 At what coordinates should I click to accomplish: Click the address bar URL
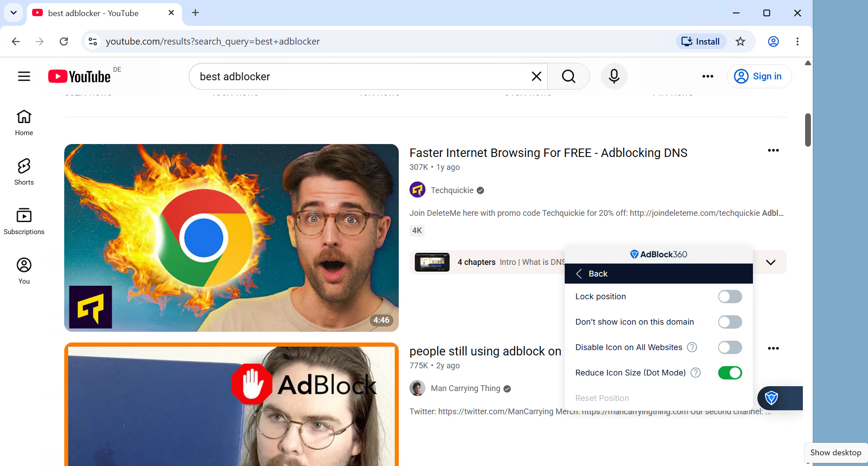pyautogui.click(x=212, y=41)
